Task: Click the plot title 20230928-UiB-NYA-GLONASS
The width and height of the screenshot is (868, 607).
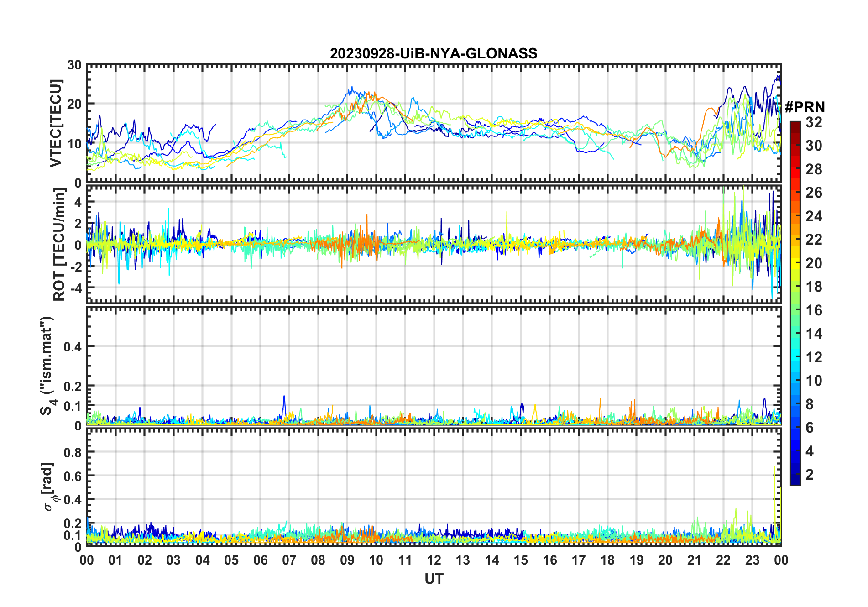Action: point(434,53)
